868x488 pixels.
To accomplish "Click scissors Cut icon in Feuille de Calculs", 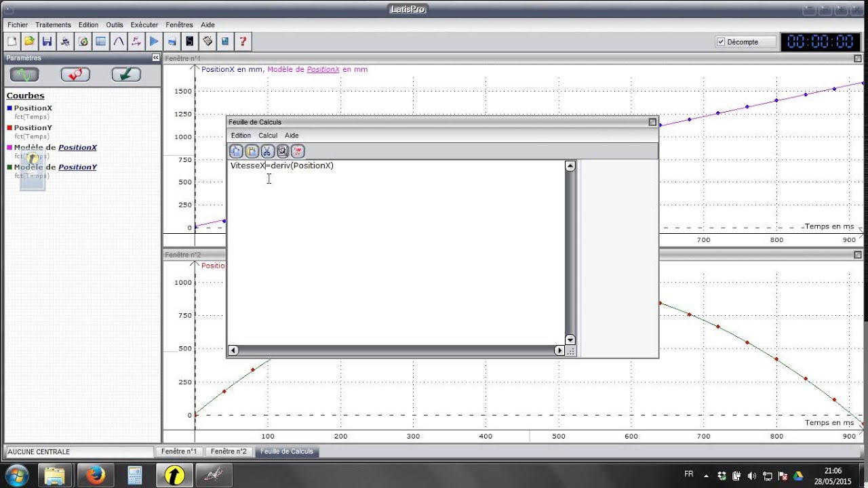I will [x=267, y=151].
